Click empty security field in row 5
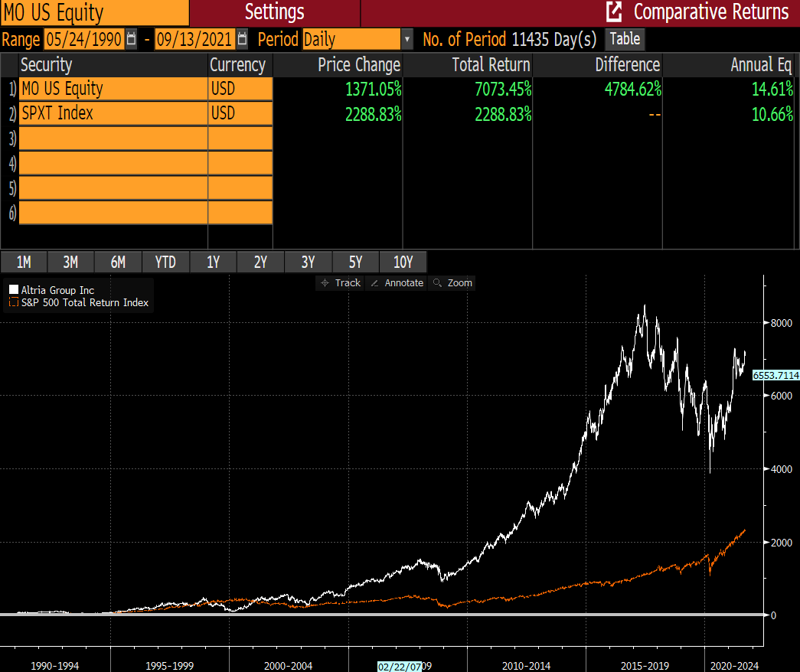 click(x=113, y=188)
